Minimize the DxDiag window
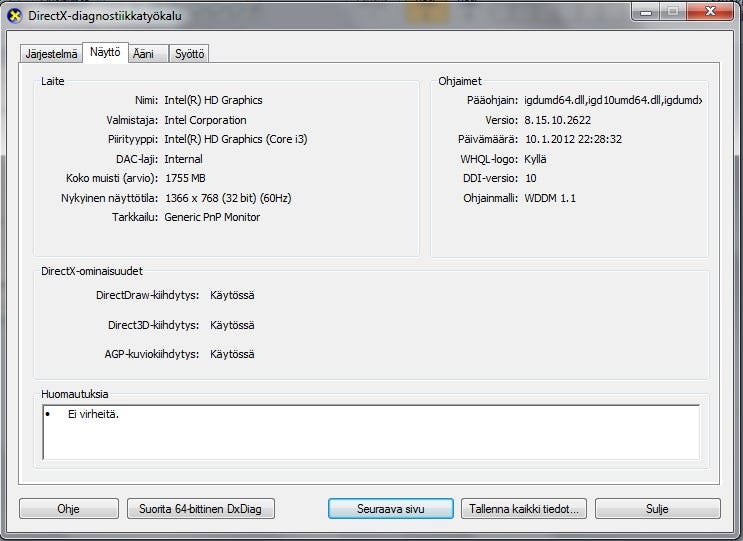 645,11
